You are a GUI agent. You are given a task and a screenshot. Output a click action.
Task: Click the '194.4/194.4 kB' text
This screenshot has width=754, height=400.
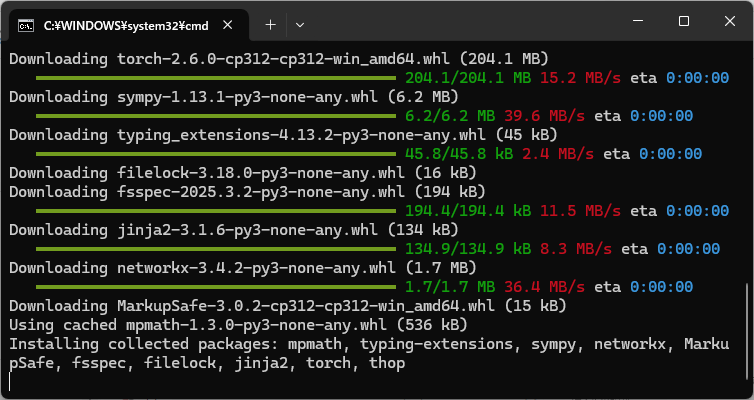(x=468, y=211)
